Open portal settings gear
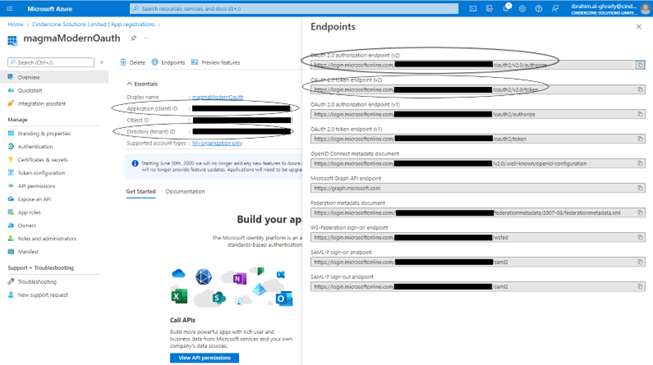 coord(522,8)
